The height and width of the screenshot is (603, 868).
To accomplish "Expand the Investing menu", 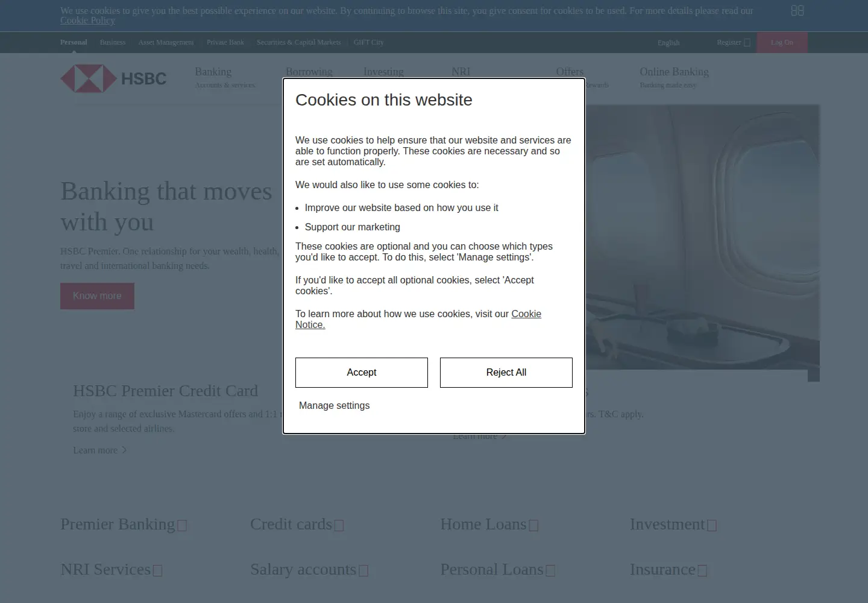I will [x=383, y=72].
